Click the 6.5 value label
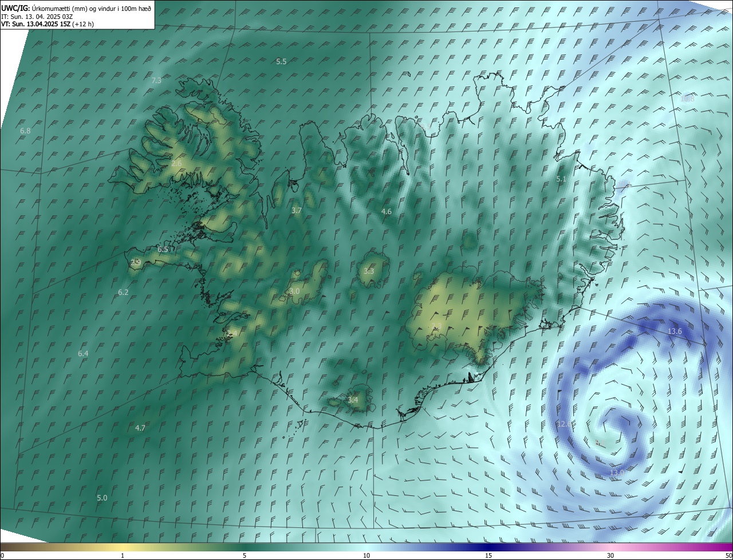Viewport: 733px width, 560px height. (x=163, y=250)
